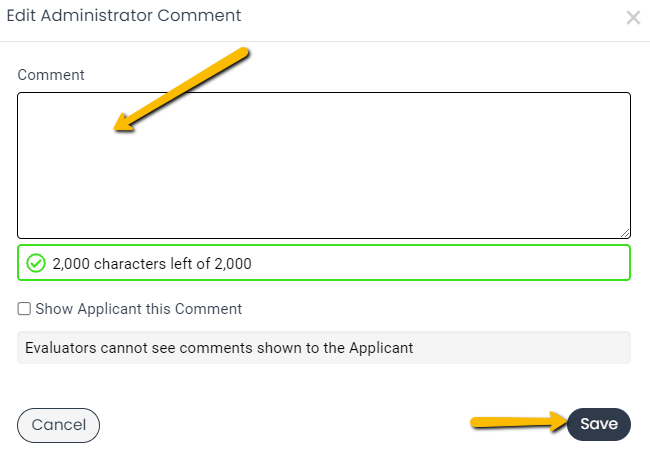
Task: Click the 'Show Applicant this Comment' label text
Action: click(x=138, y=309)
